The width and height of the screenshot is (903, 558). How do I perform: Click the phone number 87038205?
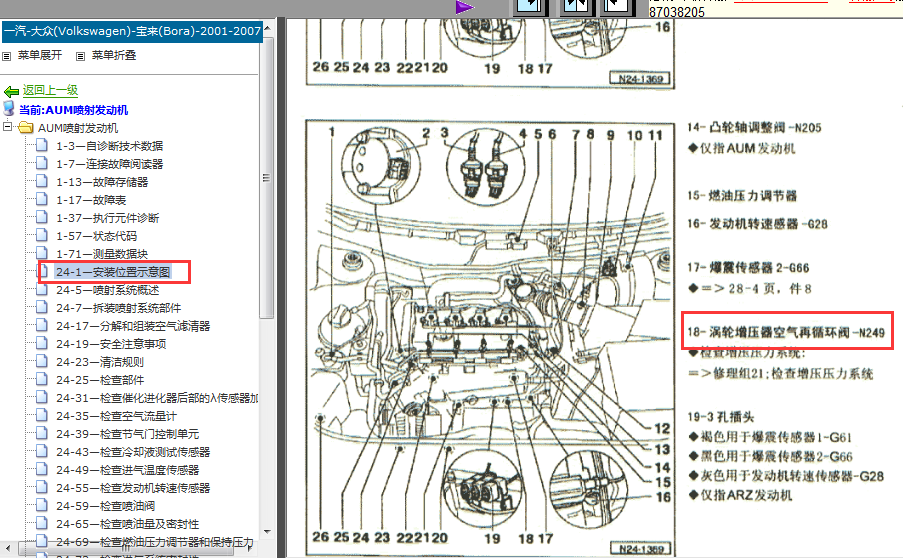pyautogui.click(x=677, y=12)
